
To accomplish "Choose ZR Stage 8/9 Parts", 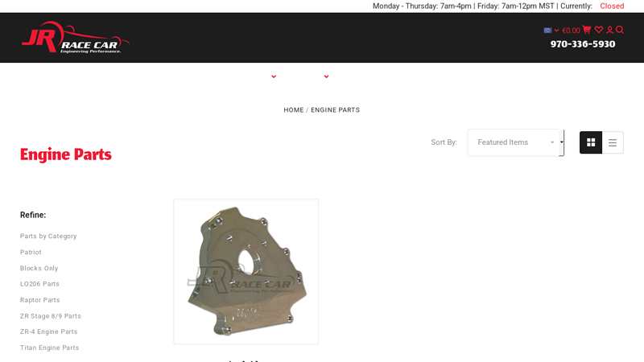I will (x=50, y=316).
